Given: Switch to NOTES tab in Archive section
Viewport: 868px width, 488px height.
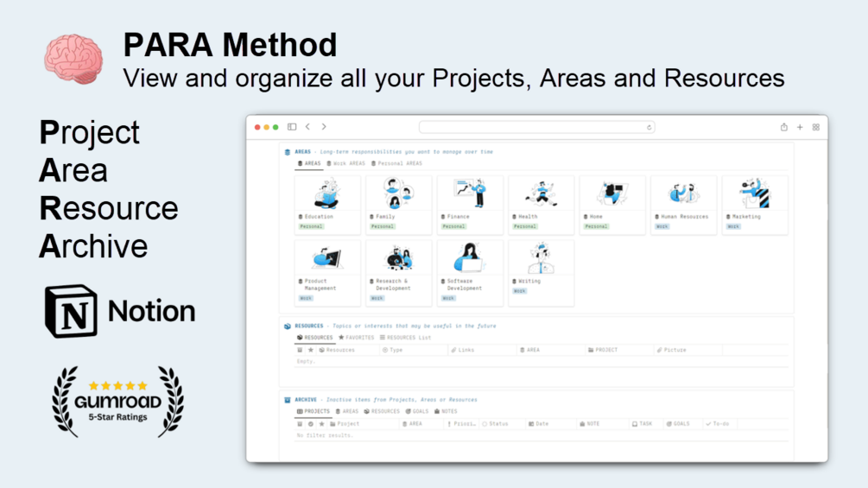Looking at the screenshot, I should pyautogui.click(x=447, y=412).
